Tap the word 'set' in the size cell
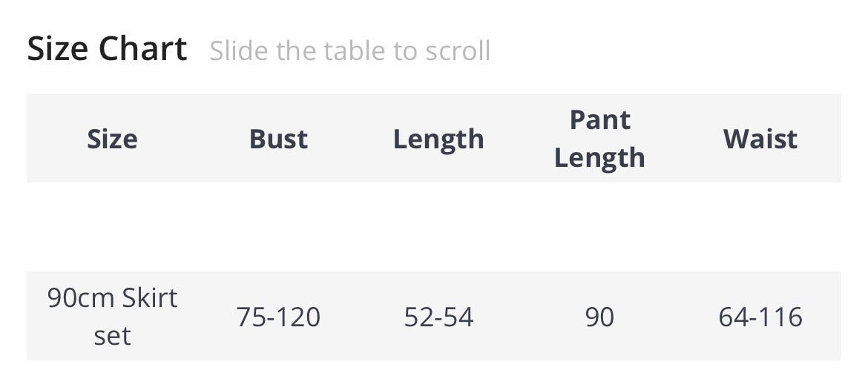This screenshot has height=376, width=868. click(112, 336)
